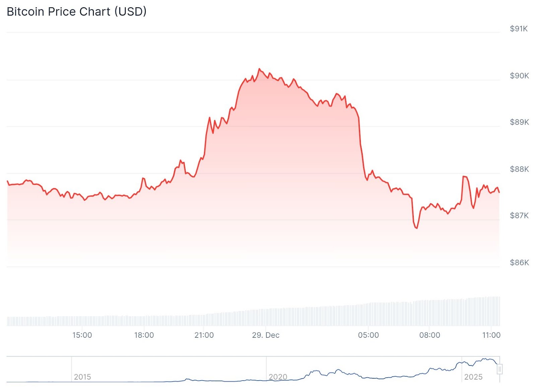Click the 2015 marker in navigator
536x392 pixels.
(82, 377)
